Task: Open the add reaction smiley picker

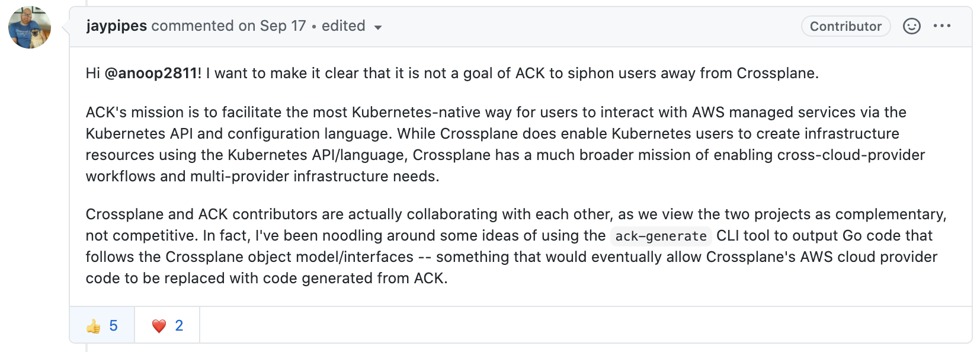Action: (x=911, y=26)
